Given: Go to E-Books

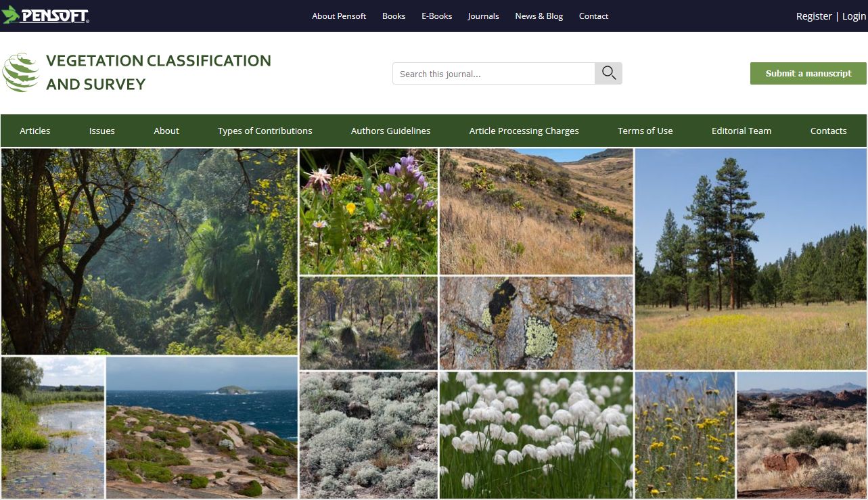Looking at the screenshot, I should coord(436,16).
